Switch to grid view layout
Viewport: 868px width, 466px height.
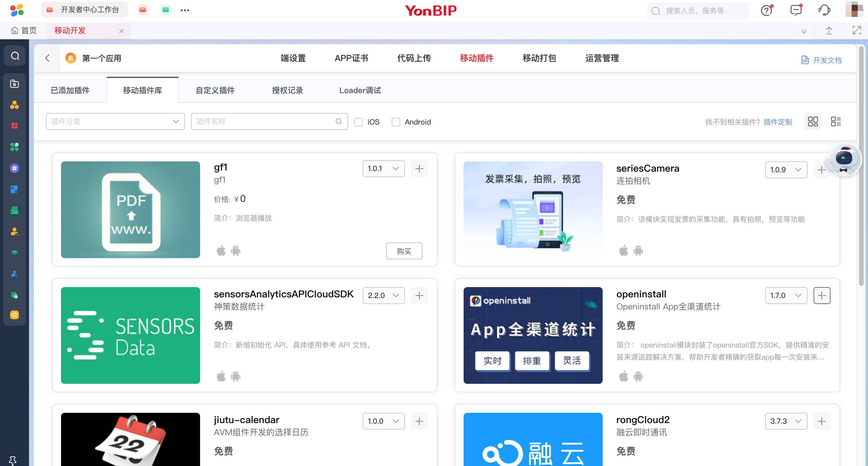click(813, 122)
